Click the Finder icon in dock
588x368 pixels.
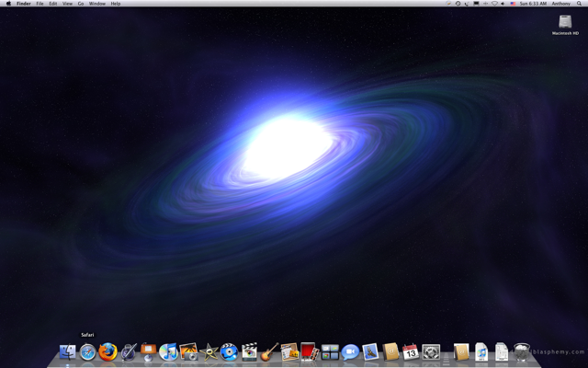(67, 352)
